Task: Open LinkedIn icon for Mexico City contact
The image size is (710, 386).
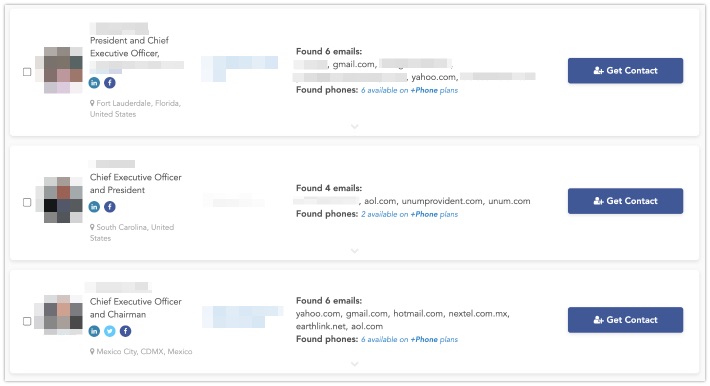Action: point(94,331)
